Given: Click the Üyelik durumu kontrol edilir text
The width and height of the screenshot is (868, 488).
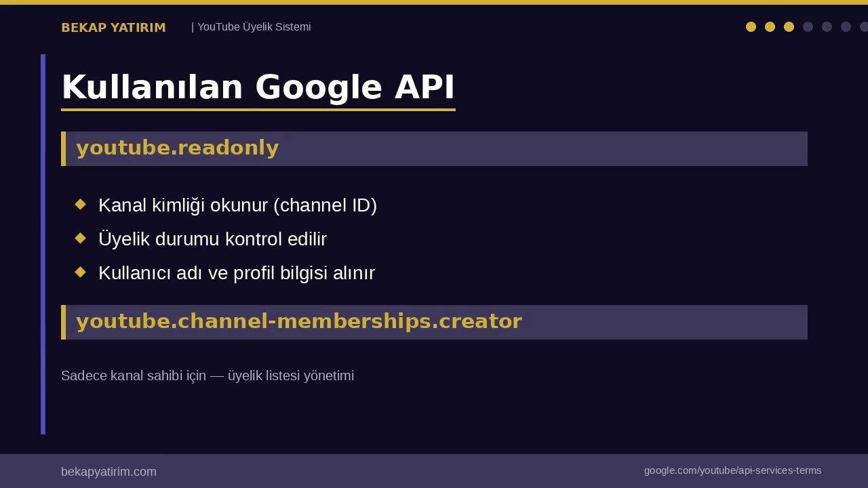Looking at the screenshot, I should 212,239.
